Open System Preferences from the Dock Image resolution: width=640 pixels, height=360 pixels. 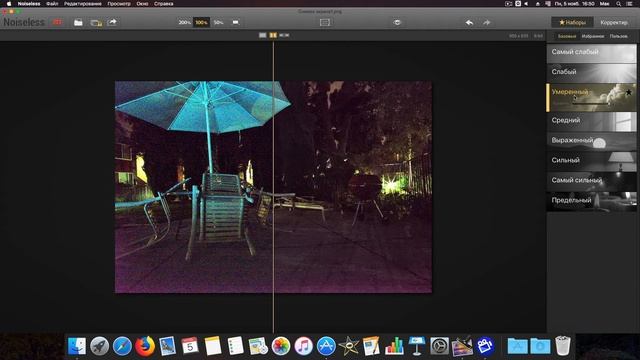click(440, 346)
